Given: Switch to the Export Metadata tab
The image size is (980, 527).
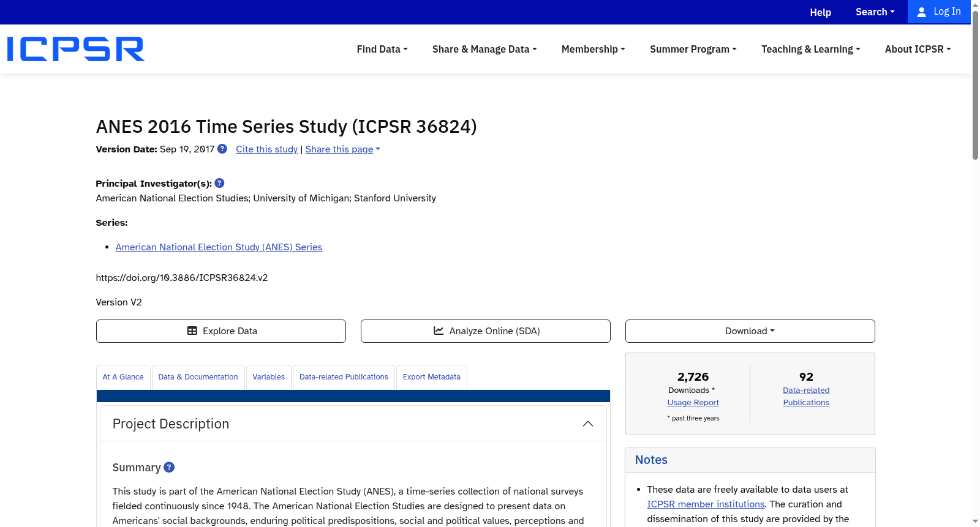Looking at the screenshot, I should 432,377.
